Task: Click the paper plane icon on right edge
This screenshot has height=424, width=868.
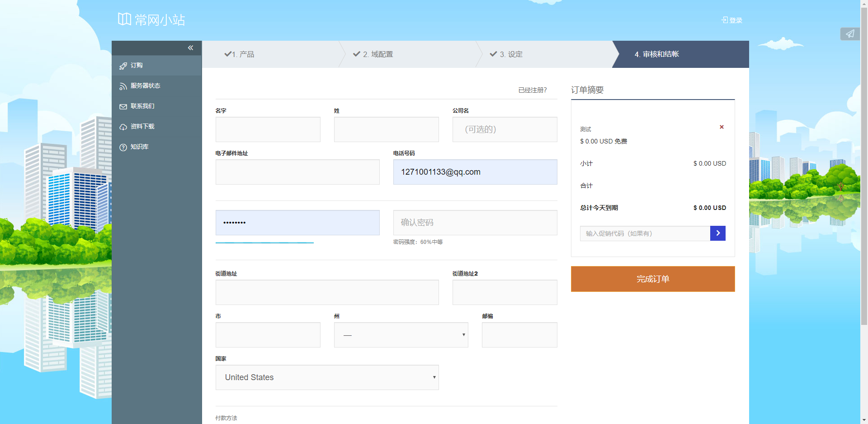Action: (x=849, y=33)
